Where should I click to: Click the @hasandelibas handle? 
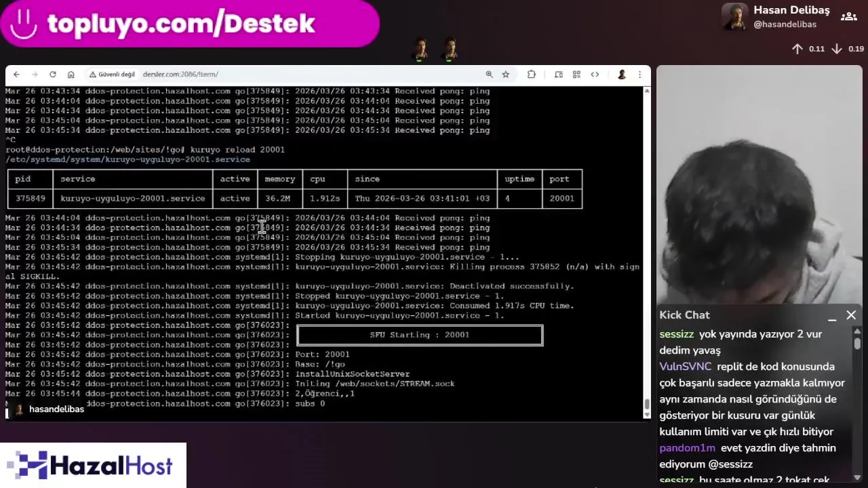point(785,24)
